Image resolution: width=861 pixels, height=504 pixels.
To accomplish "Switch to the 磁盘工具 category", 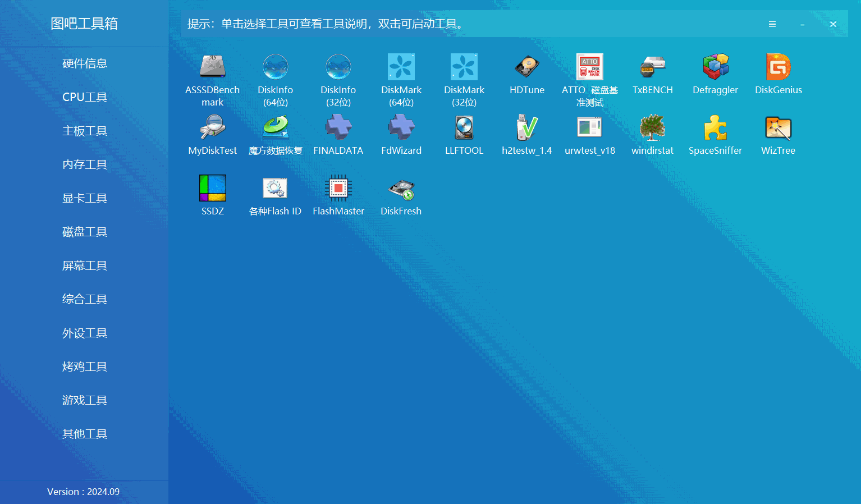I will pos(85,232).
